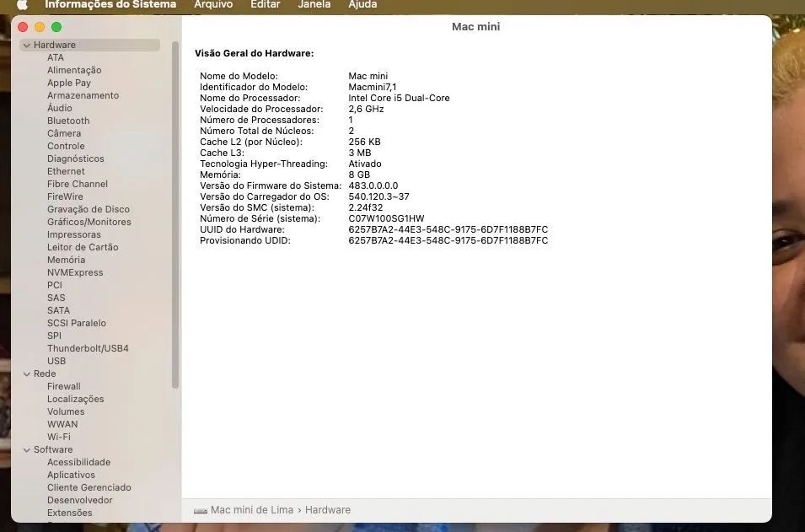Select PCI in the sidebar

tap(55, 285)
